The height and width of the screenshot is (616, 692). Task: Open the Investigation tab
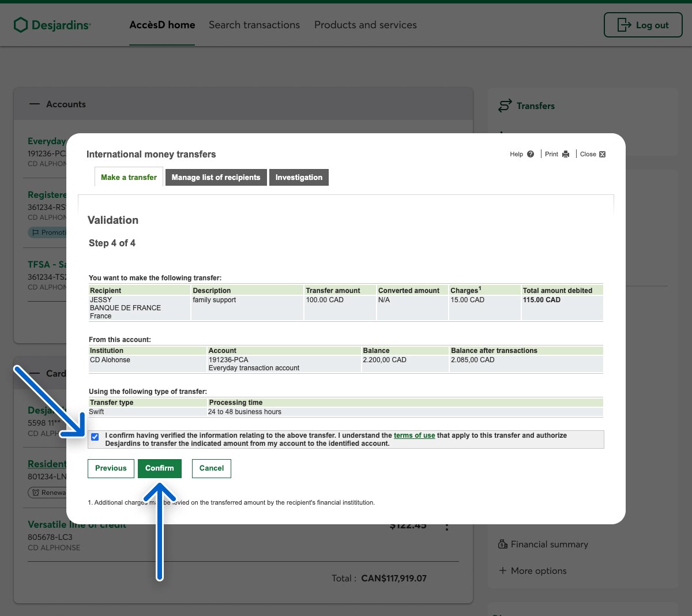299,177
